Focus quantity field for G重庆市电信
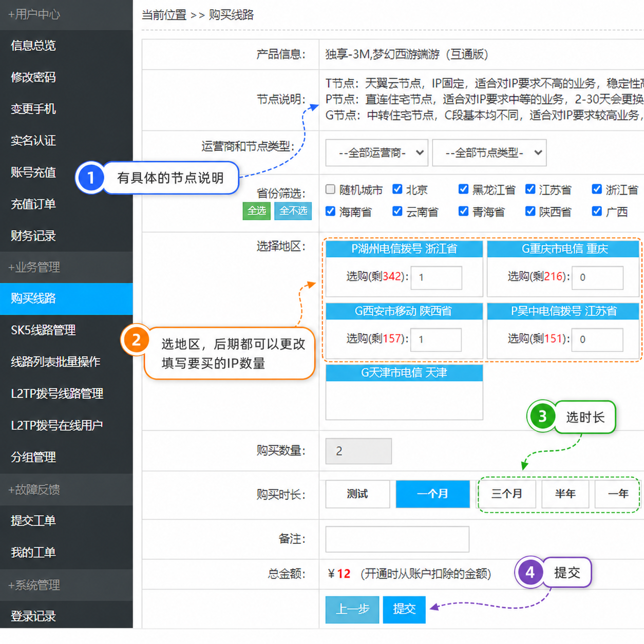Image resolution: width=644 pixels, height=644 pixels. tap(598, 278)
